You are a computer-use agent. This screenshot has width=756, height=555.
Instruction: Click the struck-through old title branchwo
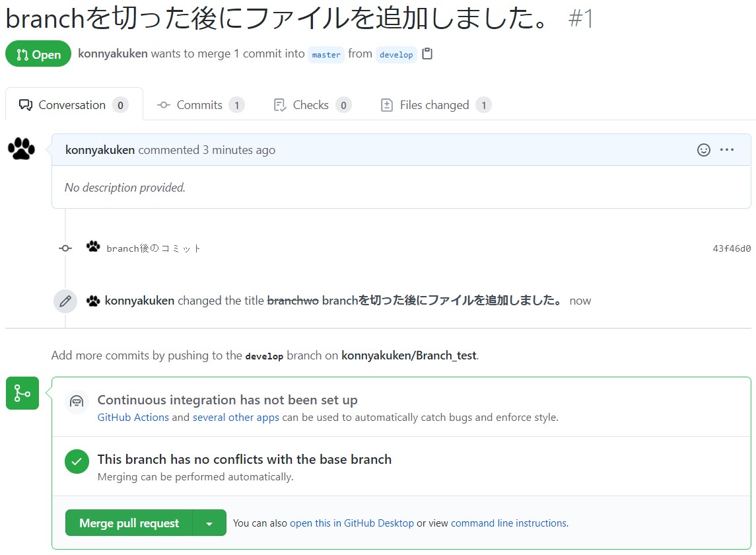pos(292,301)
